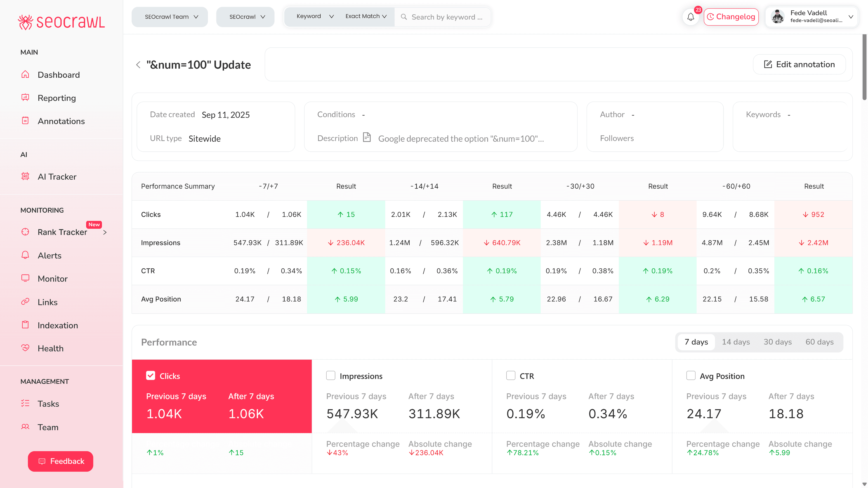Screen dimensions: 868x488
Task: Open the Annotations section
Action: tap(61, 121)
